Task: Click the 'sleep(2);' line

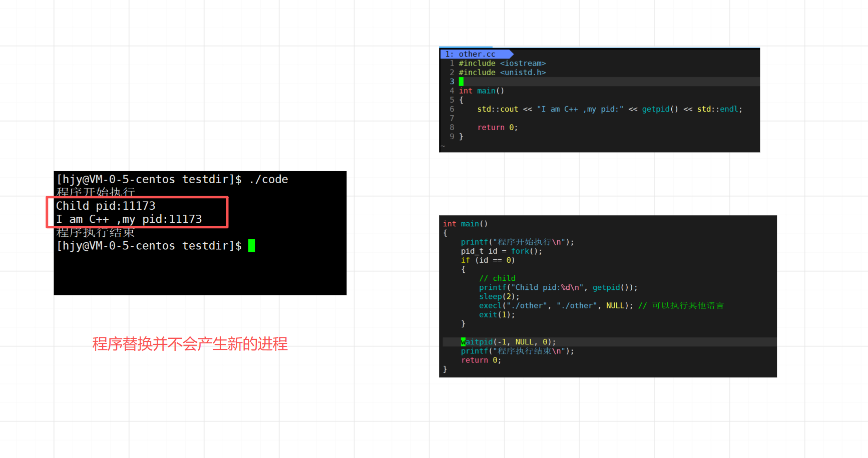Action: click(x=499, y=297)
